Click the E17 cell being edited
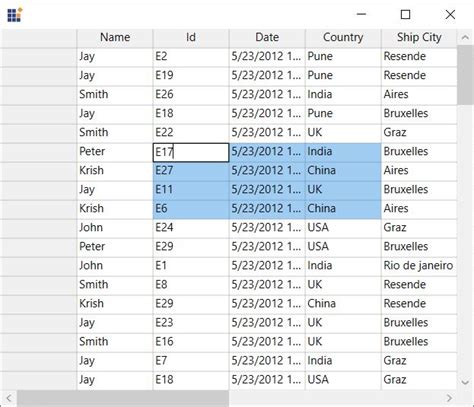Screen dimensions: 474x407 click(x=191, y=152)
